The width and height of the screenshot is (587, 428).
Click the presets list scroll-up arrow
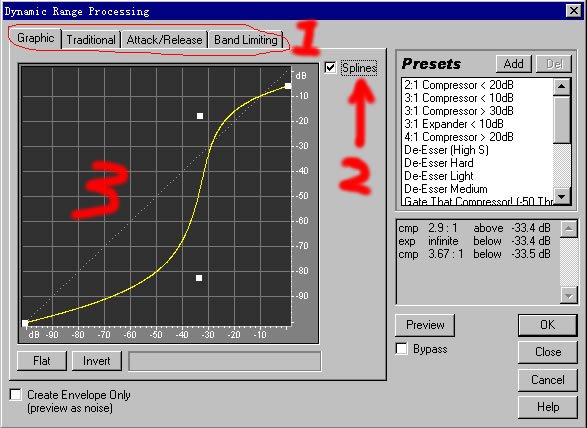[x=561, y=86]
